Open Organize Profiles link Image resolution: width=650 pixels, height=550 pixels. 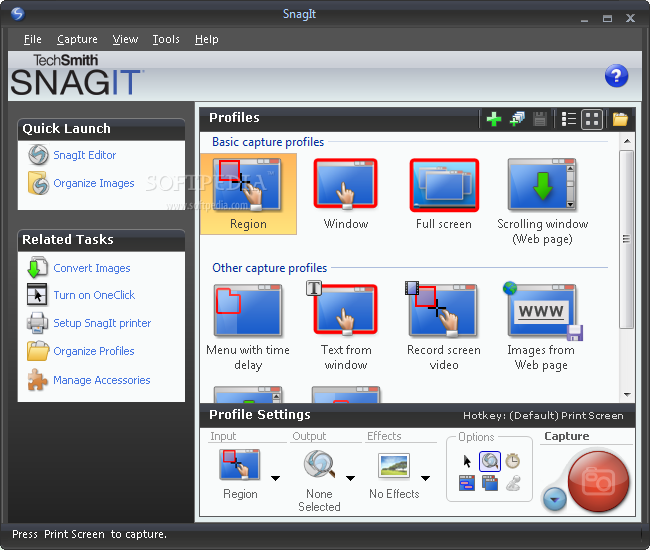tap(94, 351)
